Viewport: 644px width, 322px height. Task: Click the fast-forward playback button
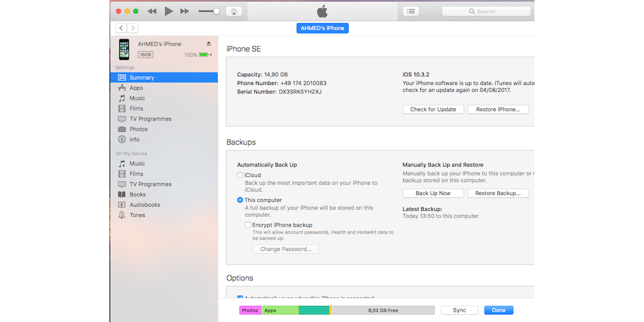click(185, 12)
